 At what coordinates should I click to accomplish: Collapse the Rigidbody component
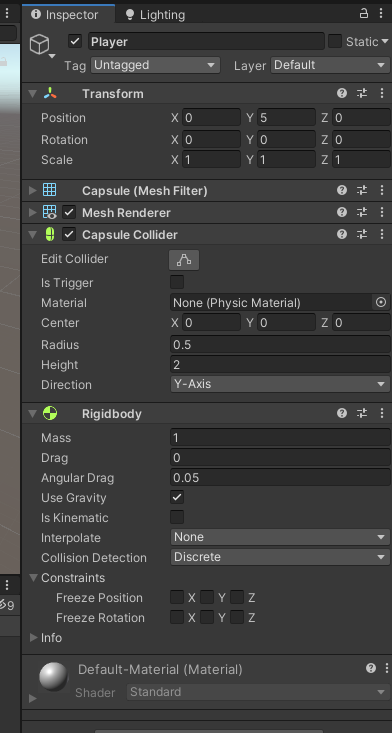(32, 414)
